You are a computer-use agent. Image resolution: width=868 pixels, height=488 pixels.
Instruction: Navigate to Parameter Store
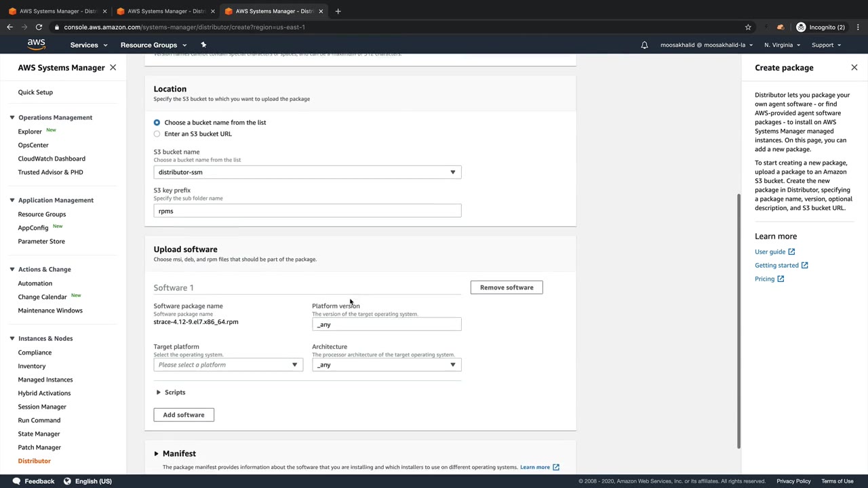pyautogui.click(x=41, y=241)
